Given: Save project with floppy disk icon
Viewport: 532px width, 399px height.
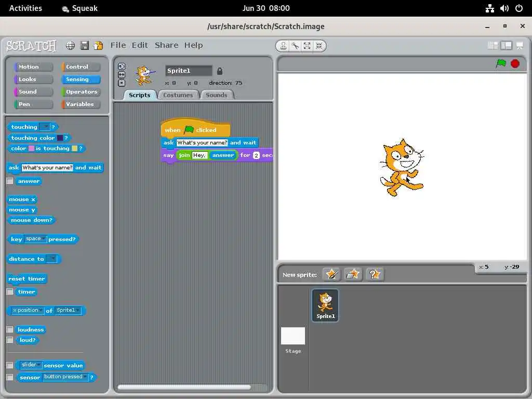Looking at the screenshot, I should coord(85,46).
